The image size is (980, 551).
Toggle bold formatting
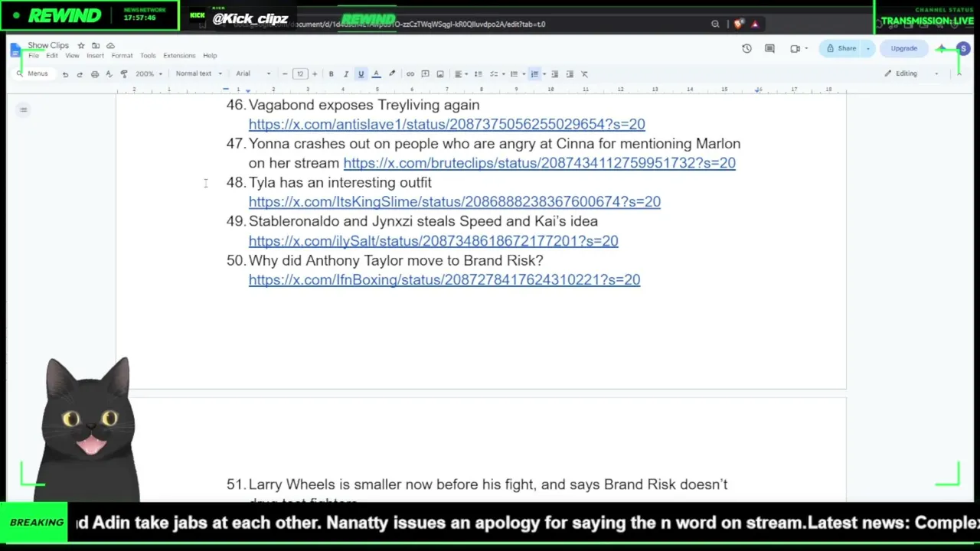click(x=331, y=74)
